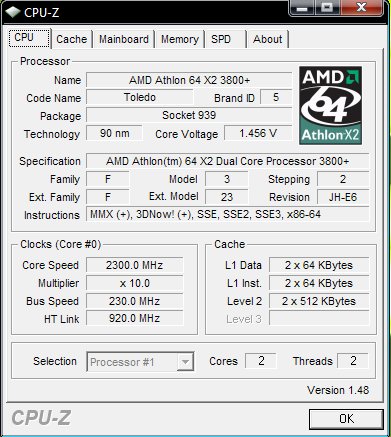The height and width of the screenshot is (437, 391).
Task: Switch to the Cache tab
Action: click(x=72, y=39)
